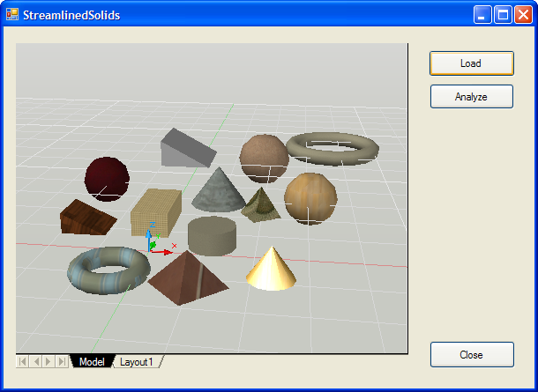Switch to the Model tab
The image size is (538, 392).
(x=92, y=362)
